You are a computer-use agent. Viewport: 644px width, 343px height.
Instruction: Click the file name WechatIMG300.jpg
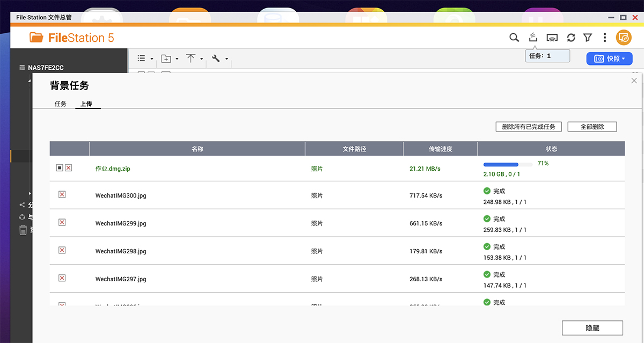121,195
